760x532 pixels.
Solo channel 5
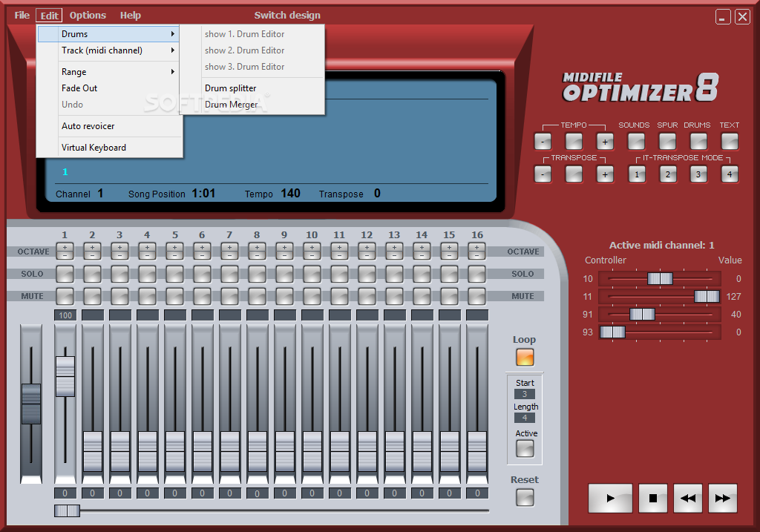point(174,274)
